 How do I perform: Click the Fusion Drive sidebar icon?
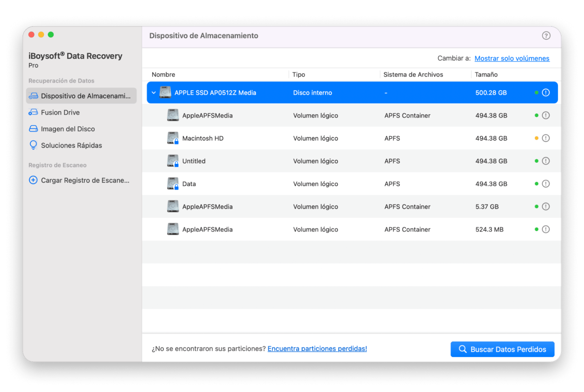[x=33, y=112]
